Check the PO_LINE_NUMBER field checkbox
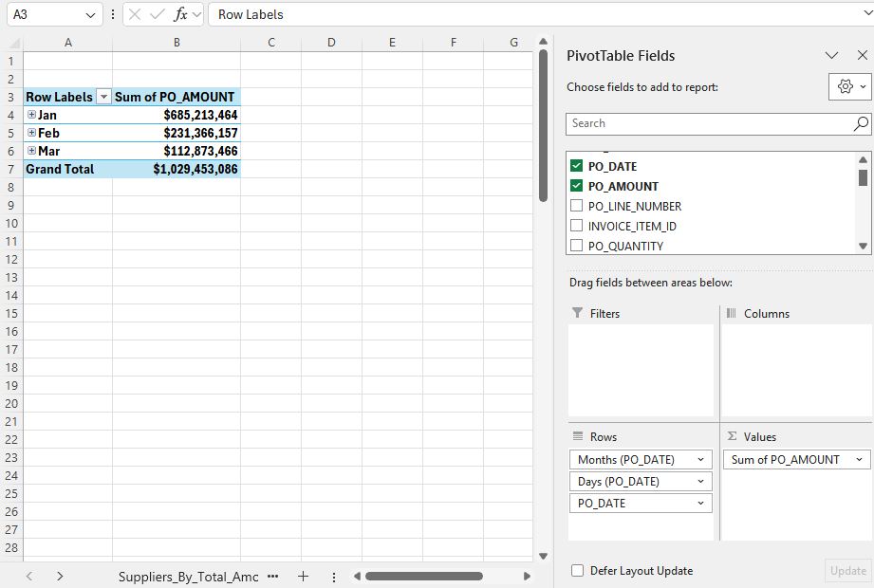Image resolution: width=874 pixels, height=588 pixels. point(576,206)
